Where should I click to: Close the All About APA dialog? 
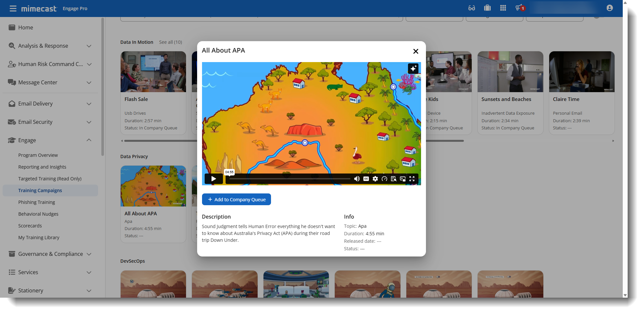pos(416,51)
